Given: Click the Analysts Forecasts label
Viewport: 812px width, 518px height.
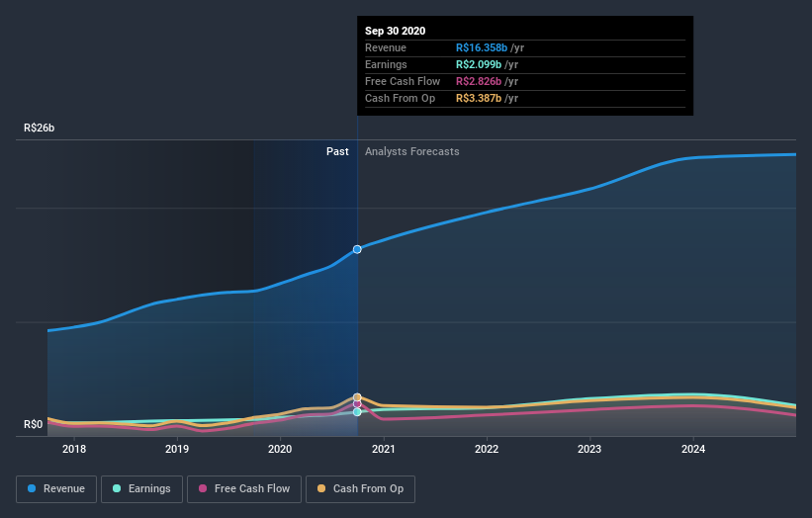Looking at the screenshot, I should (x=412, y=151).
